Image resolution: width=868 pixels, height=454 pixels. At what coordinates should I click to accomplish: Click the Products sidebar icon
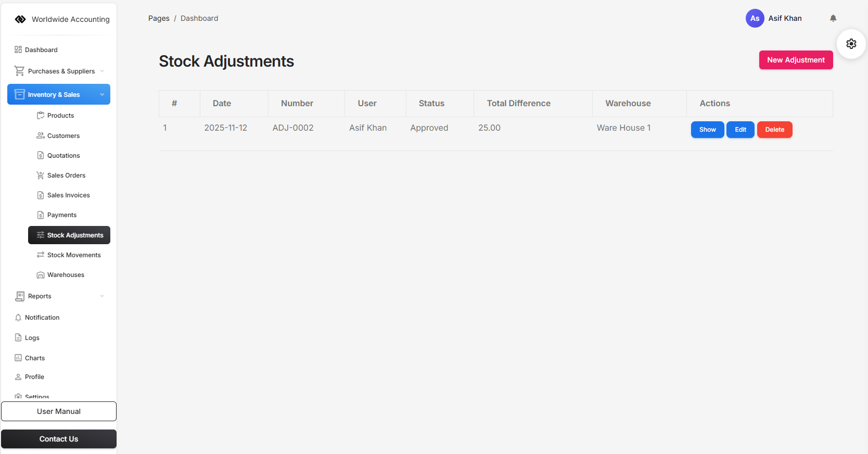point(41,116)
